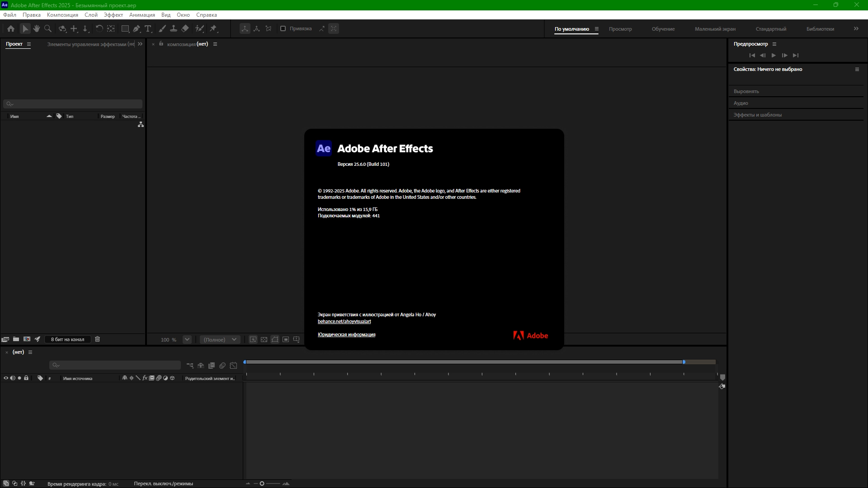Screen dimensions: 868x488
Task: Open the 100% magnification dropdown
Action: pyautogui.click(x=187, y=339)
